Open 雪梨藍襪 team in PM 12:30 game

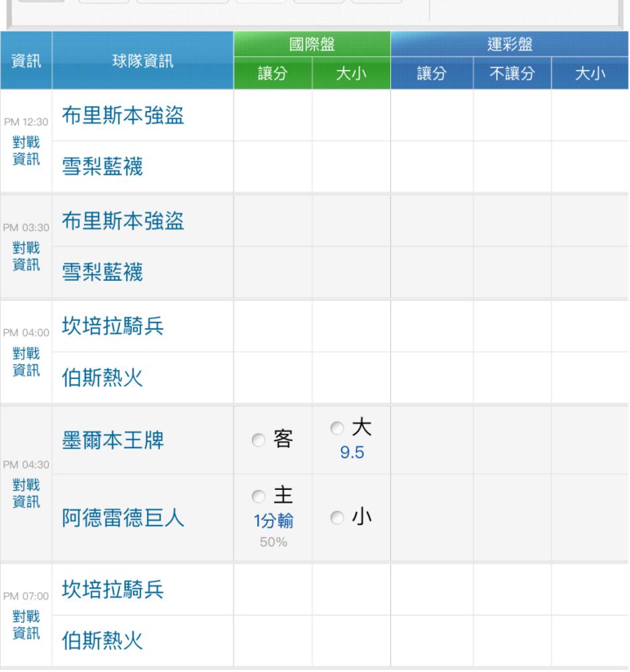pos(102,166)
